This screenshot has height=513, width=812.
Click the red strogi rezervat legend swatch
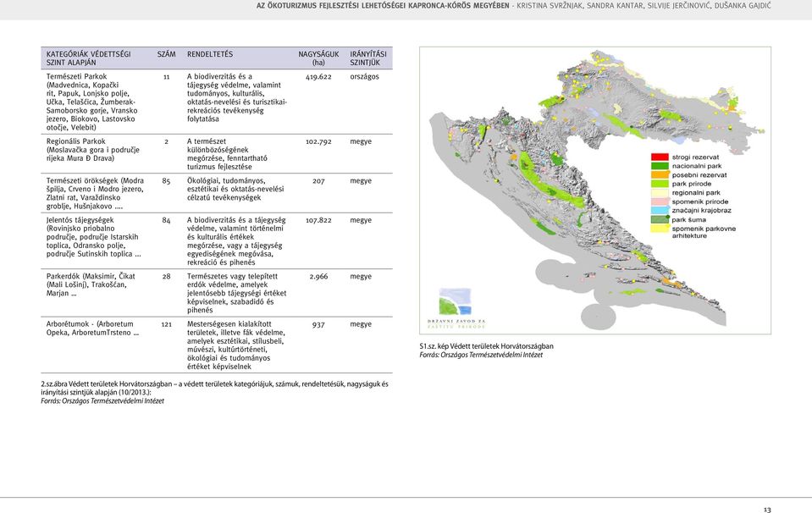click(660, 157)
